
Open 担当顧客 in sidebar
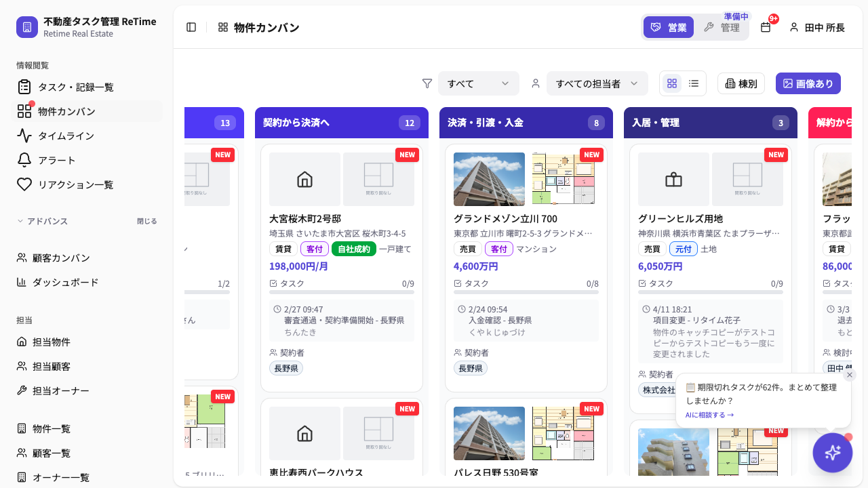tap(87, 366)
